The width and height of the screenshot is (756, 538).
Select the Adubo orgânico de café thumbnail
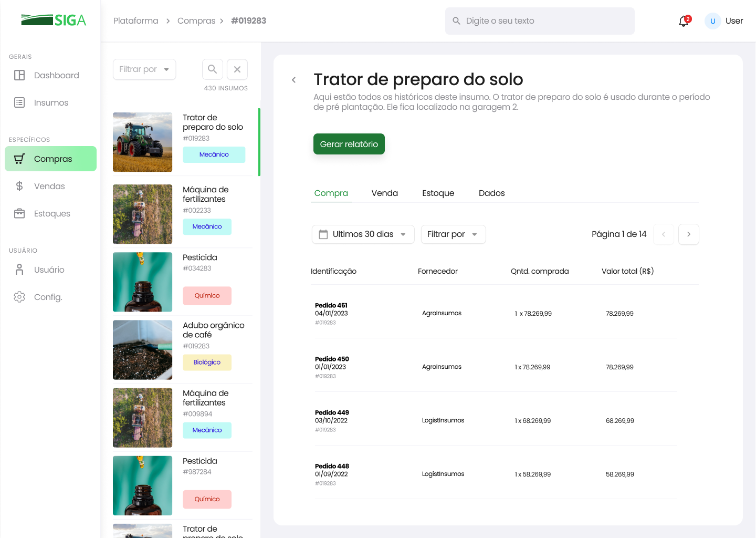click(x=142, y=350)
